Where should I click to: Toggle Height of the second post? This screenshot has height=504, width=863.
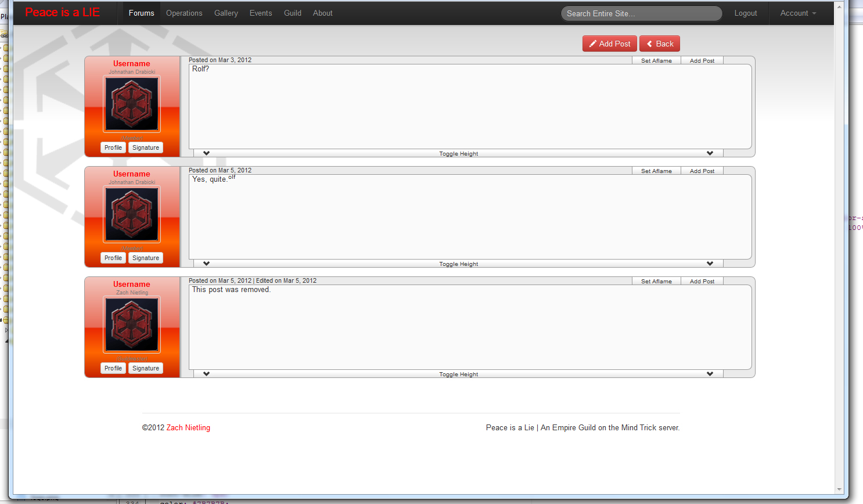coord(458,264)
